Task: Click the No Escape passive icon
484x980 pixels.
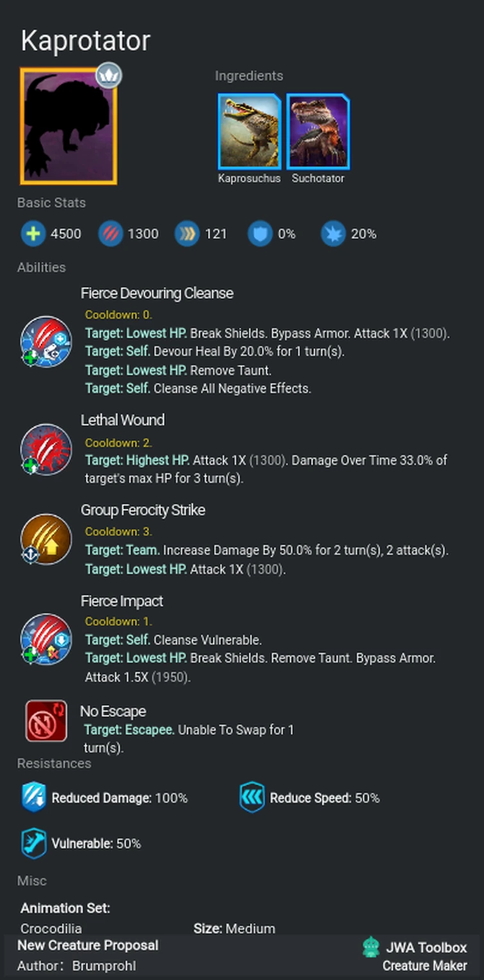Action: (x=46, y=720)
